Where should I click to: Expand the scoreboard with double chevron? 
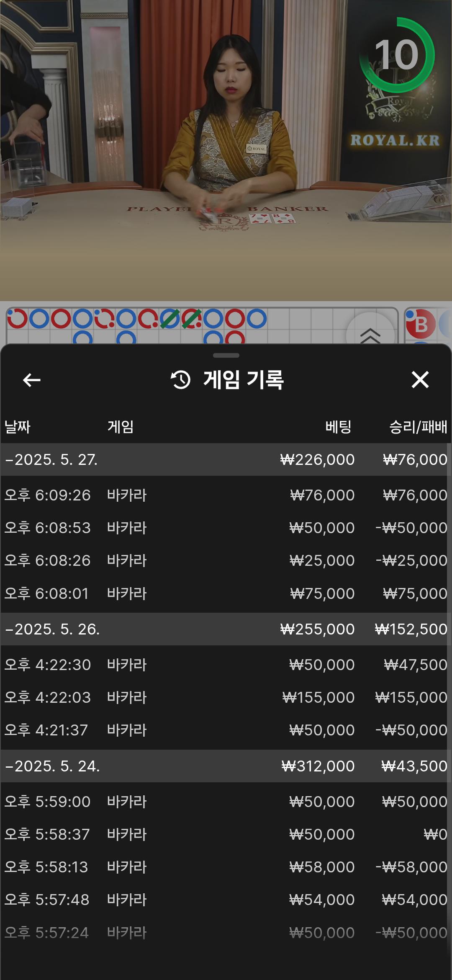(x=370, y=334)
